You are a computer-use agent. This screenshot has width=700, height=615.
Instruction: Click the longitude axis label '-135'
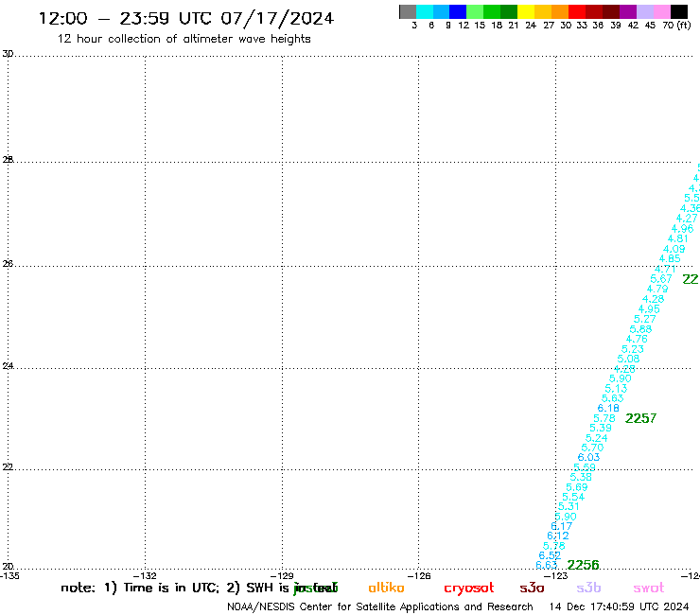tap(9, 576)
